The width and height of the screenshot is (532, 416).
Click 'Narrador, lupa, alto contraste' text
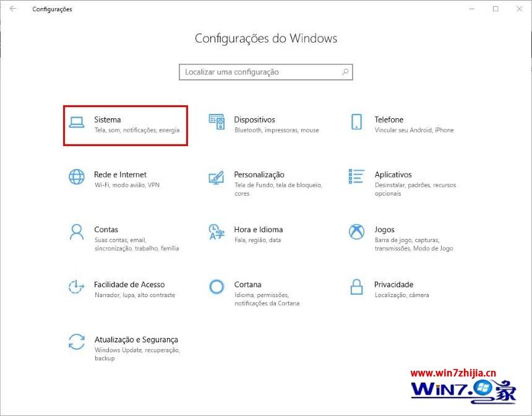tap(135, 295)
